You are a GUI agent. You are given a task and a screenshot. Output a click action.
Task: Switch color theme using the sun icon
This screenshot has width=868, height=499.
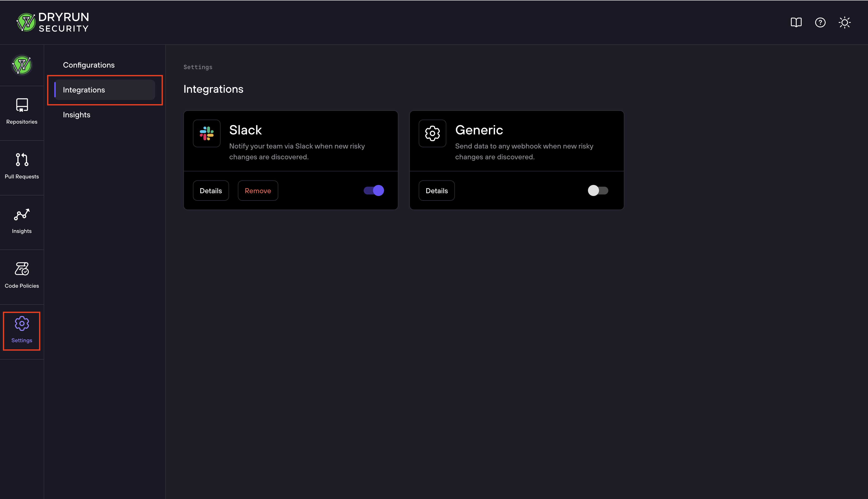[x=845, y=22]
